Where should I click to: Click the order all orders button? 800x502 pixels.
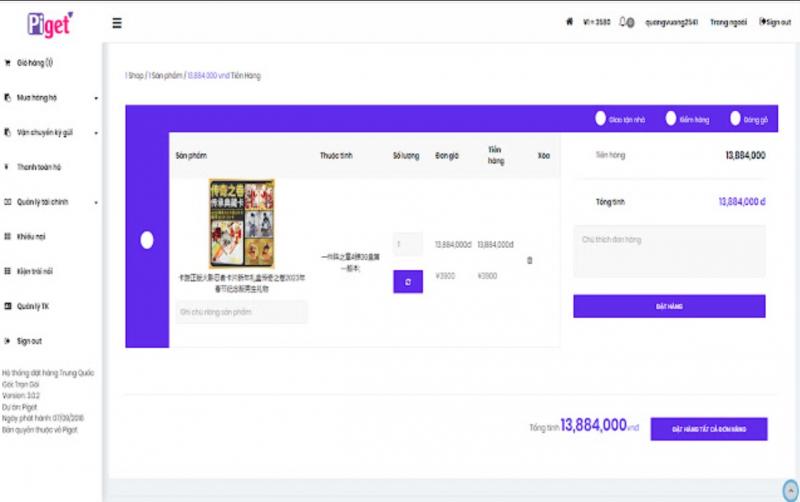click(709, 429)
